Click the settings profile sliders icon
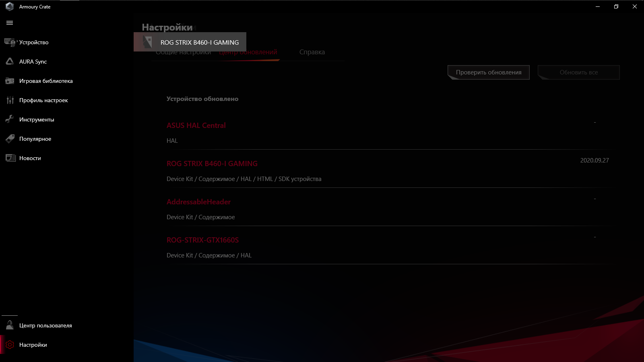This screenshot has width=644, height=362. click(10, 100)
